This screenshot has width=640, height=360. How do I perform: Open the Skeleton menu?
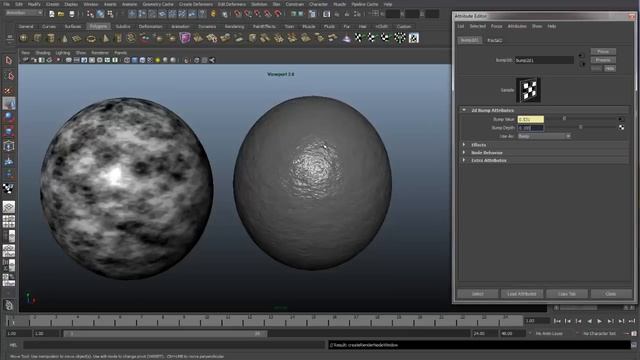tap(259, 4)
